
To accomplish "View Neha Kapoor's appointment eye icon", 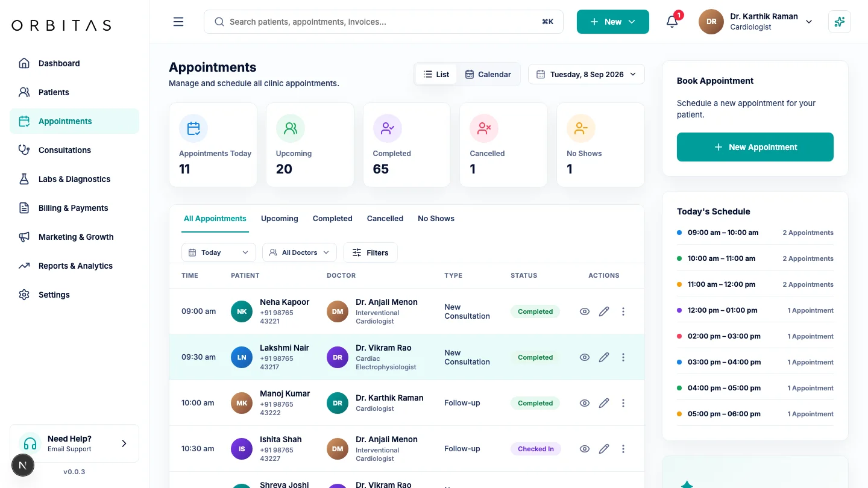I will pyautogui.click(x=585, y=311).
